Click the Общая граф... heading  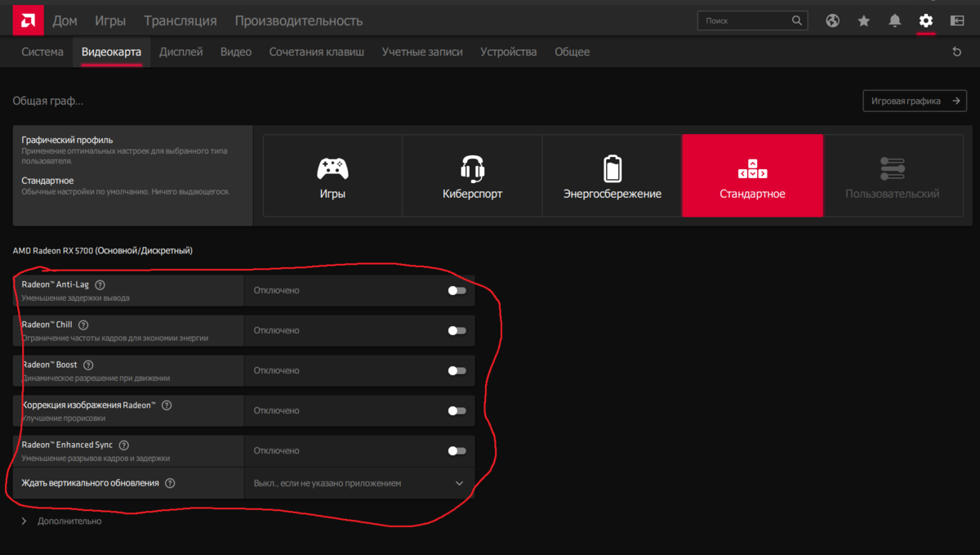coord(48,101)
